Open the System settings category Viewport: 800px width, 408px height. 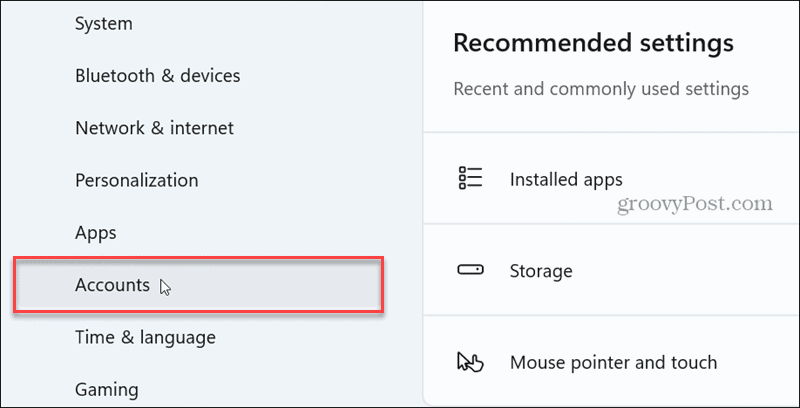[103, 22]
